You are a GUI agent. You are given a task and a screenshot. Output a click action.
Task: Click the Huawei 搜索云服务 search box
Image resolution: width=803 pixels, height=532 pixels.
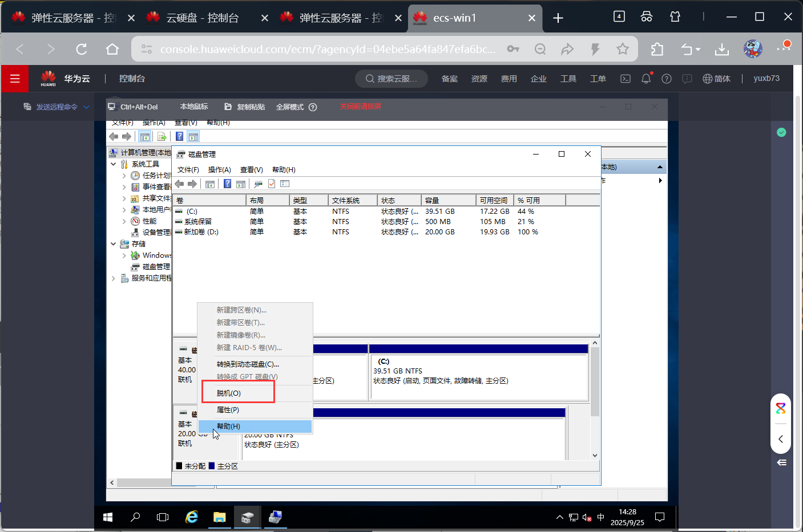tap(392, 79)
